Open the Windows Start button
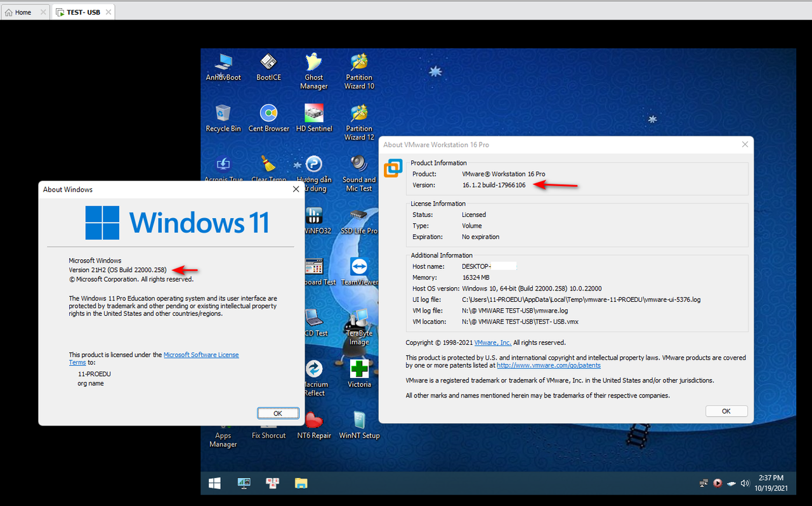This screenshot has height=506, width=812. tap(214, 483)
